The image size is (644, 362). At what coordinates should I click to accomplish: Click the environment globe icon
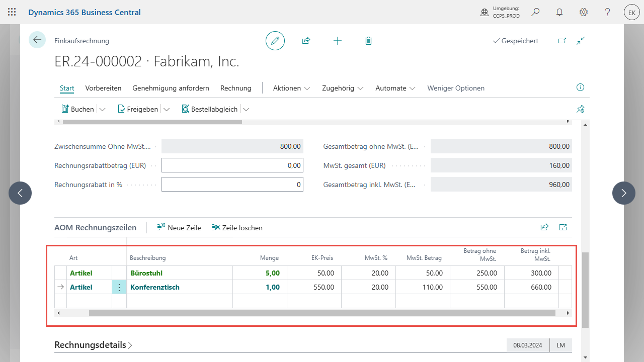pos(485,12)
